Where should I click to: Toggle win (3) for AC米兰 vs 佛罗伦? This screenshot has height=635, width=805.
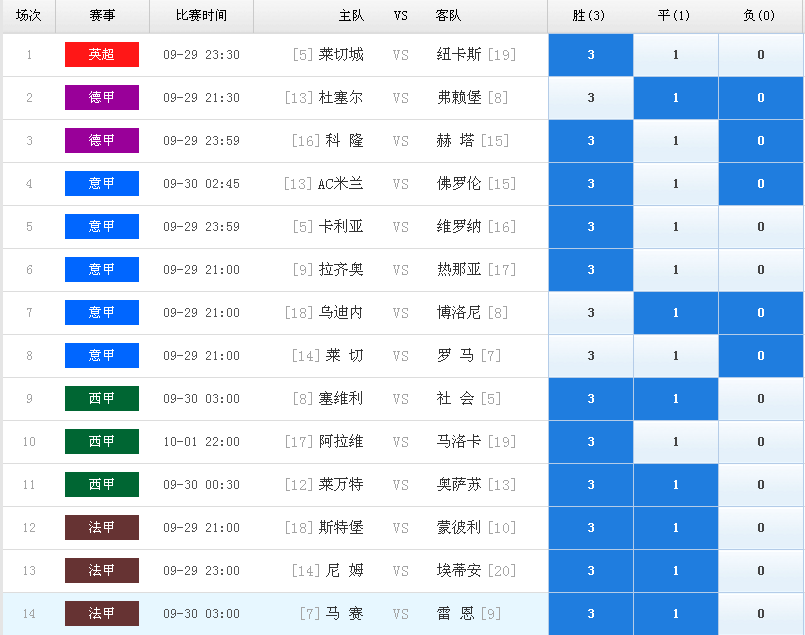pos(591,184)
